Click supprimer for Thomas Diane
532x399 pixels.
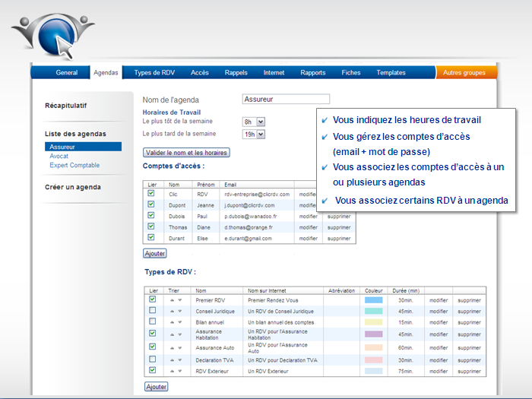[339, 227]
